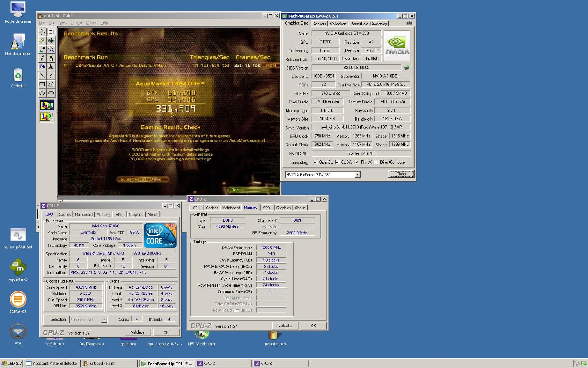
Task: Select the Mes documents desktop icon
Action: coord(18,45)
